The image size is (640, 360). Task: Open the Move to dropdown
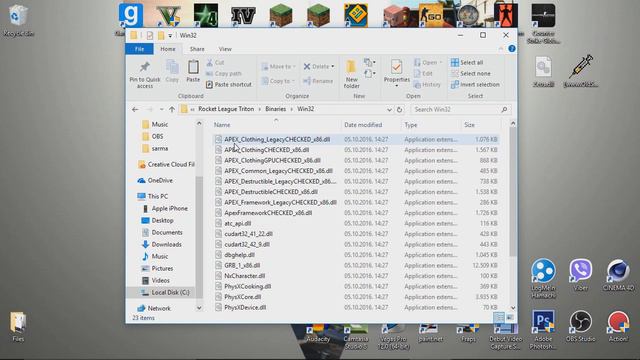[x=278, y=67]
